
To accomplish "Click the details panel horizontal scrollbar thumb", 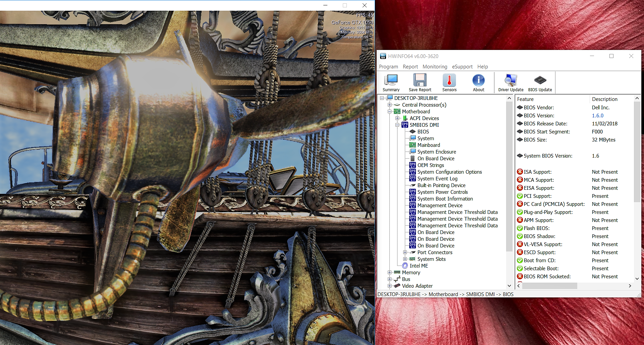I will [x=549, y=286].
